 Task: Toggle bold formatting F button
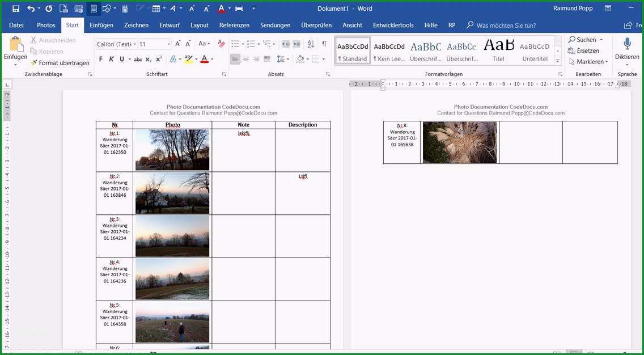click(x=101, y=59)
